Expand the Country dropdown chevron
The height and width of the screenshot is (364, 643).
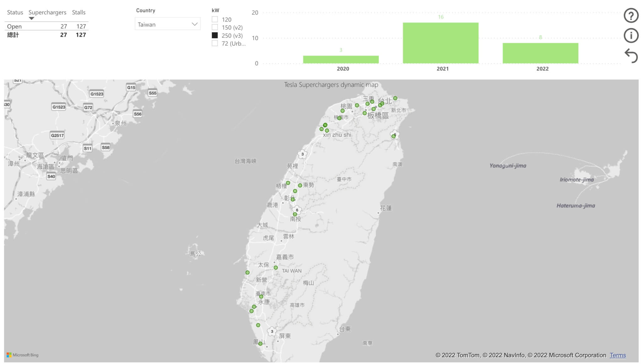pos(195,24)
